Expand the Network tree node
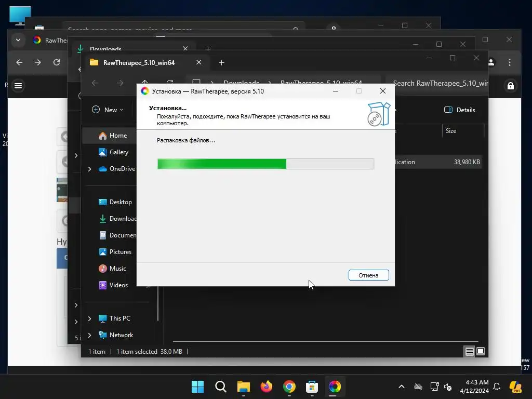532x399 pixels. [89, 335]
